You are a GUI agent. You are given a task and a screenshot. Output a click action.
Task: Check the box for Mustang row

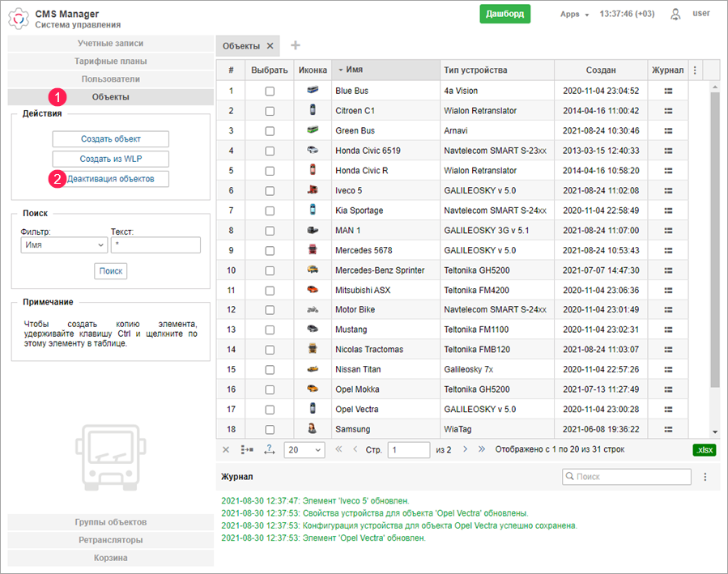[270, 330]
